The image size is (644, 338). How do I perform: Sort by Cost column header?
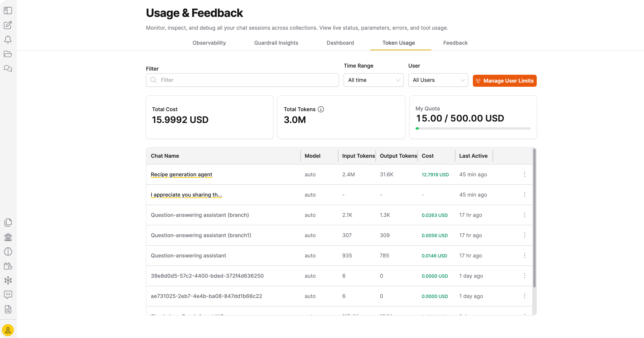pos(428,156)
